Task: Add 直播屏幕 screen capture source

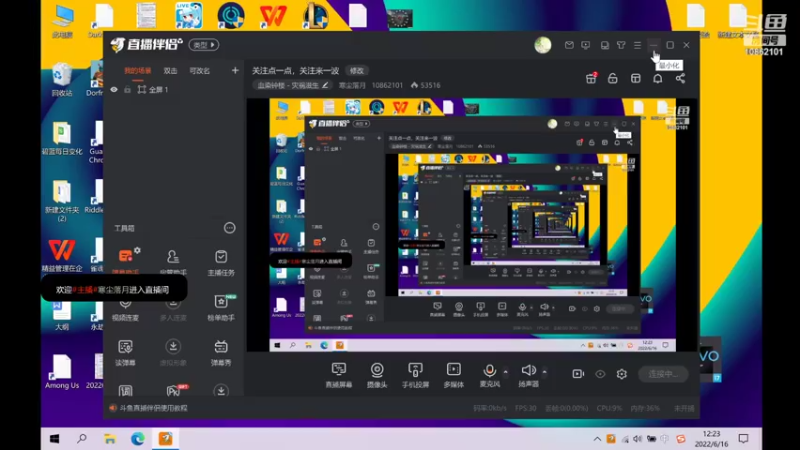Action: [x=339, y=375]
